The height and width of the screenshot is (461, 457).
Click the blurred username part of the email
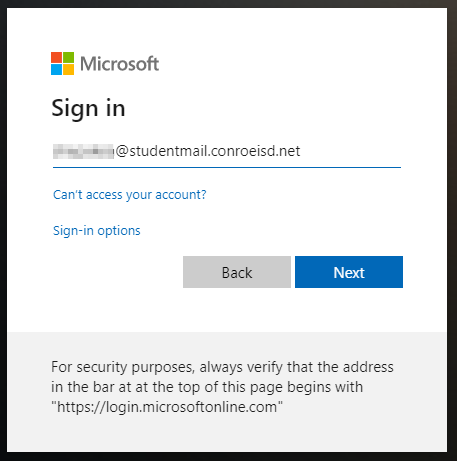click(83, 151)
